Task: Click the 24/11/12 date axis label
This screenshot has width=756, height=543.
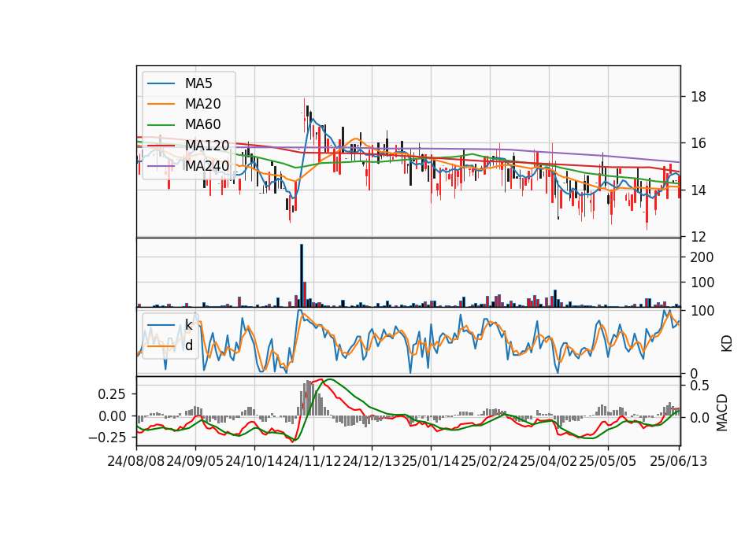Action: tap(313, 461)
